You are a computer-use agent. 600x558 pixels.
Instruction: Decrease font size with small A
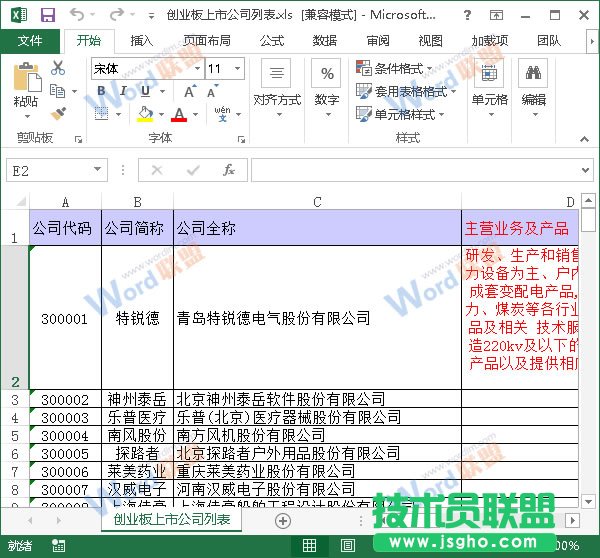click(212, 92)
